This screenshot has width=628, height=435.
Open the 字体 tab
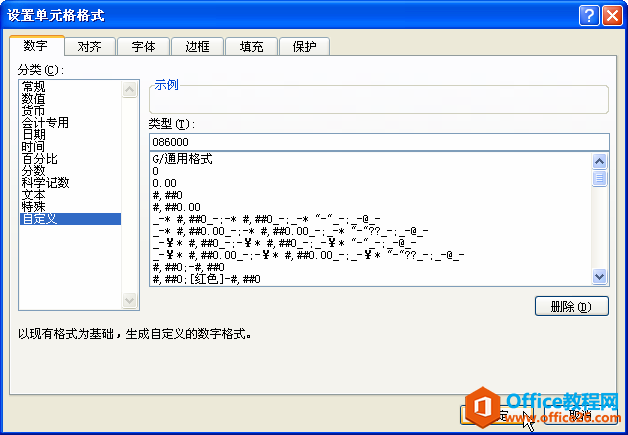143,46
